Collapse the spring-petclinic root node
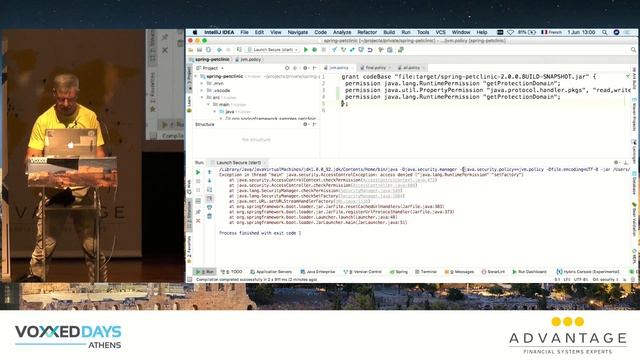The height and width of the screenshot is (360, 640). (196, 76)
